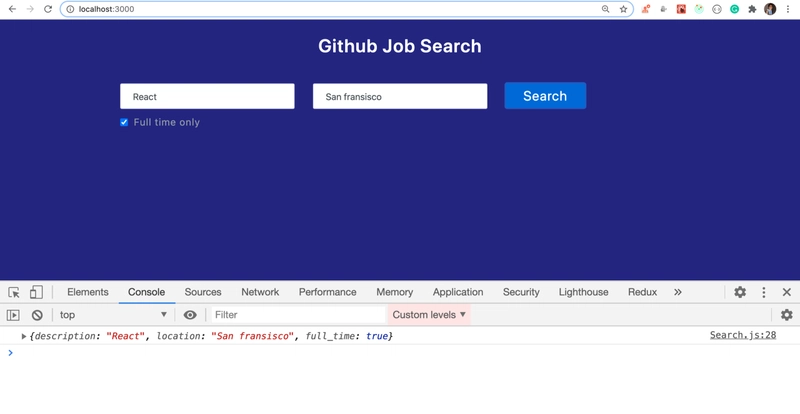This screenshot has width=800, height=414.
Task: Open the Security tab
Action: (521, 292)
